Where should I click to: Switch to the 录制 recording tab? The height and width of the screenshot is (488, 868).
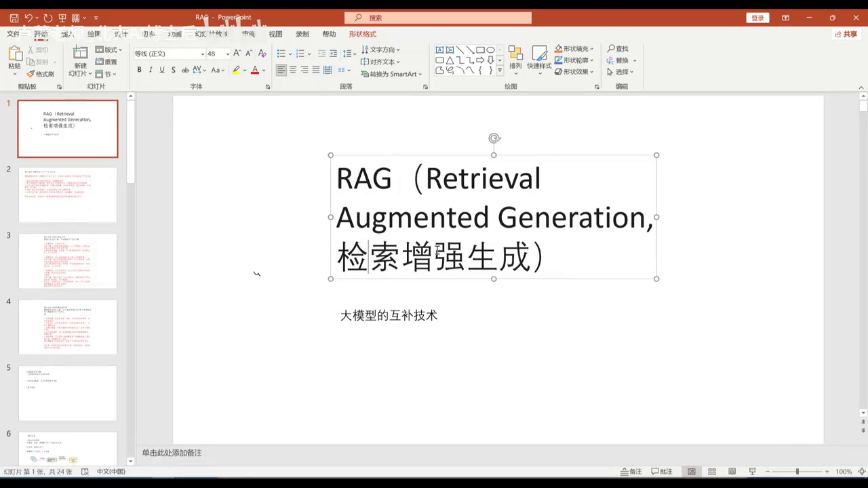click(x=302, y=34)
